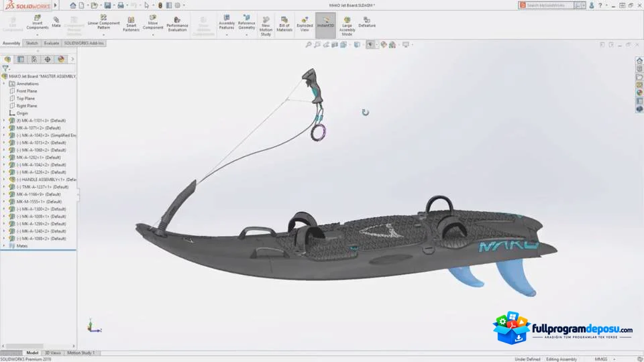Open the SOLIDWORKS Add-Ins tab
Viewport: 644px width, 362px height.
84,43
